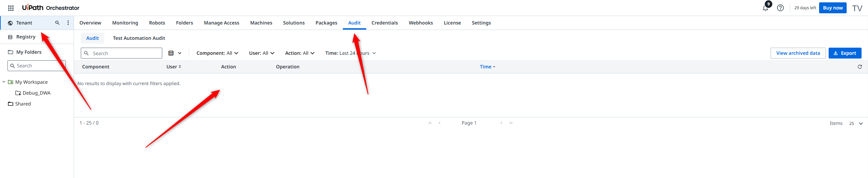Expand the columns dropdown arrow
Viewport: 868px width, 178px height.
(180, 53)
